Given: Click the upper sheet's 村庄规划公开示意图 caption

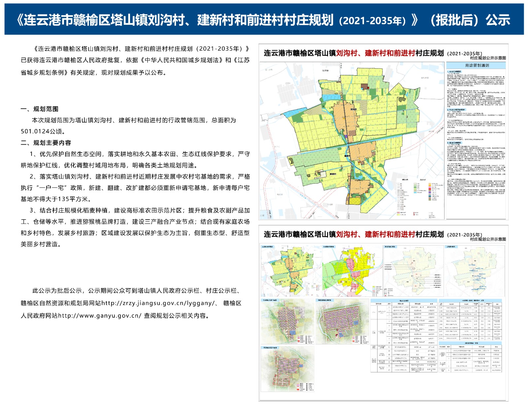Looking at the screenshot, I should click(488, 58).
